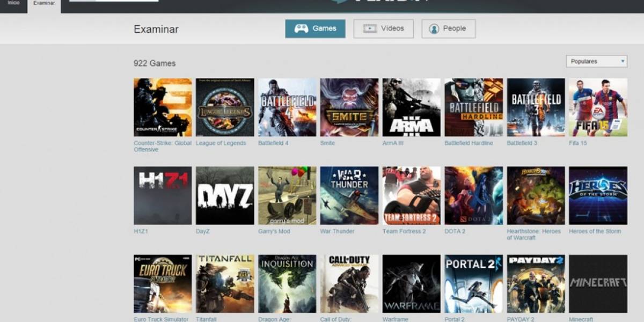Open the Minecraft cover
The height and width of the screenshot is (322, 644).
(598, 283)
